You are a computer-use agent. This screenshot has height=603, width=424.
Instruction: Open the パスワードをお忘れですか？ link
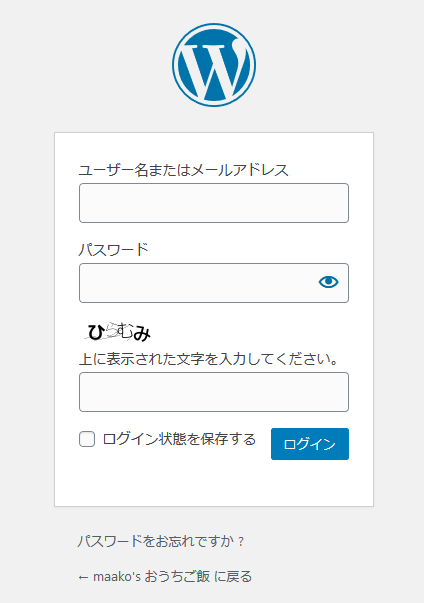coord(161,541)
